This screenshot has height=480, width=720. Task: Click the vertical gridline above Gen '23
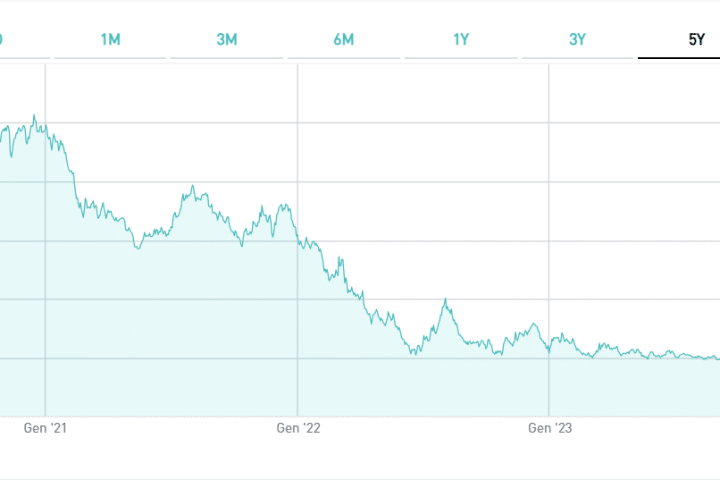click(x=549, y=200)
